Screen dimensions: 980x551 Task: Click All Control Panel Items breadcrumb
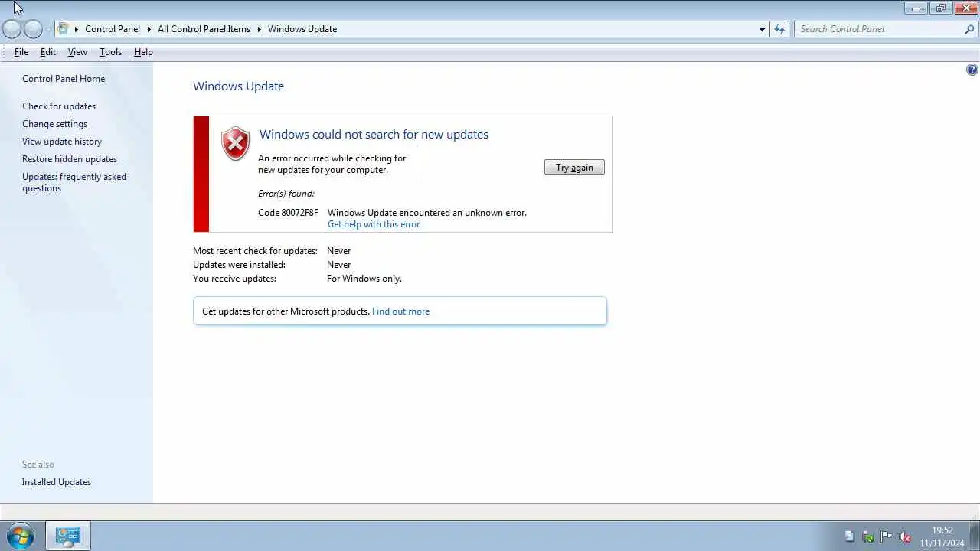coord(204,29)
